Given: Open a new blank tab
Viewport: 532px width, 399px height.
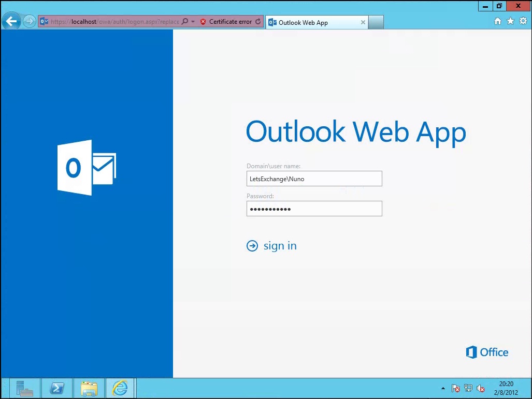Looking at the screenshot, I should 376,22.
